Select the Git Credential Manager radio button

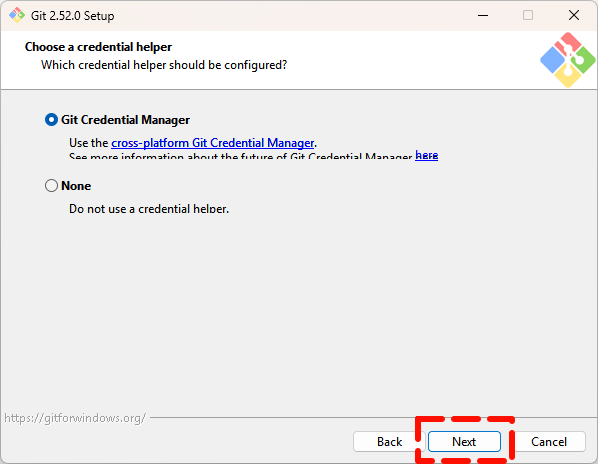pos(51,120)
